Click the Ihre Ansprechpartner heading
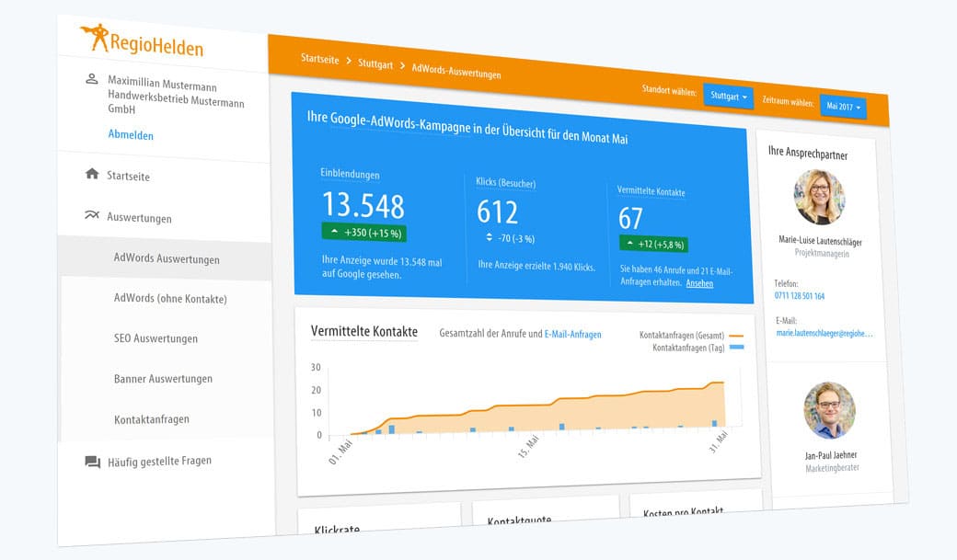Screen dimensions: 957x560 [x=808, y=154]
